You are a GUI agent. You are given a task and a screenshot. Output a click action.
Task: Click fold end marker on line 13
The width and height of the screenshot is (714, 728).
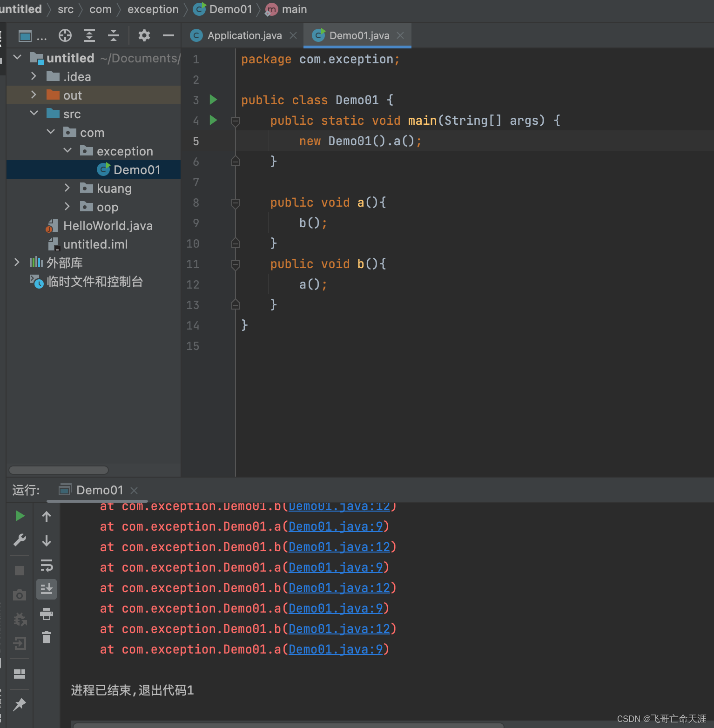(x=236, y=304)
